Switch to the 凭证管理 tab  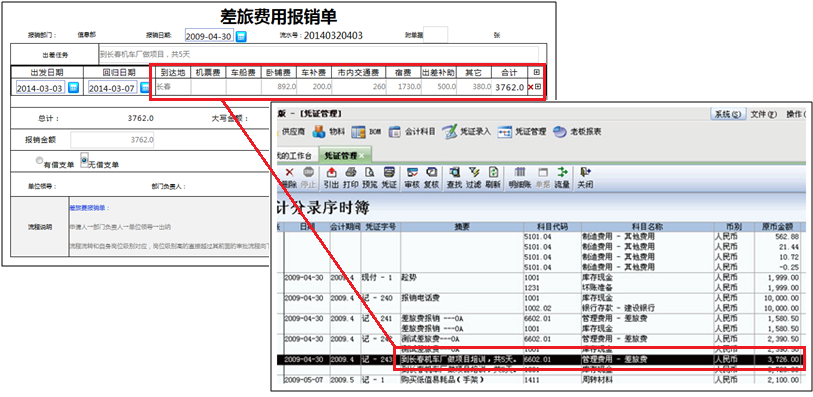pos(341,155)
